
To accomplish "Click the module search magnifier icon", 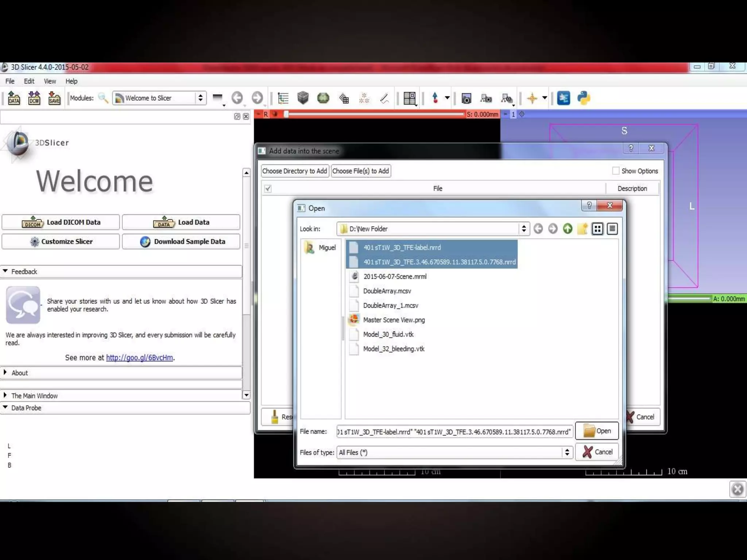I will (103, 98).
